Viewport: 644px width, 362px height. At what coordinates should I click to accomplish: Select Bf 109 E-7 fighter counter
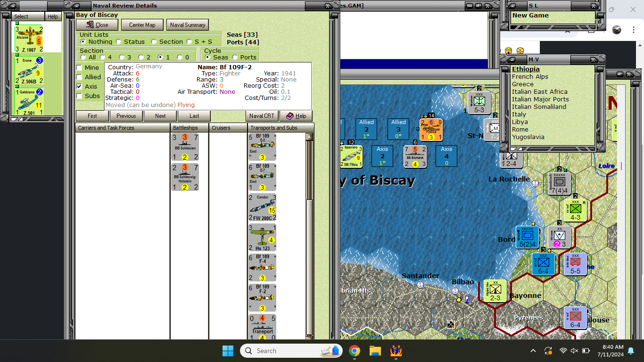click(x=262, y=177)
